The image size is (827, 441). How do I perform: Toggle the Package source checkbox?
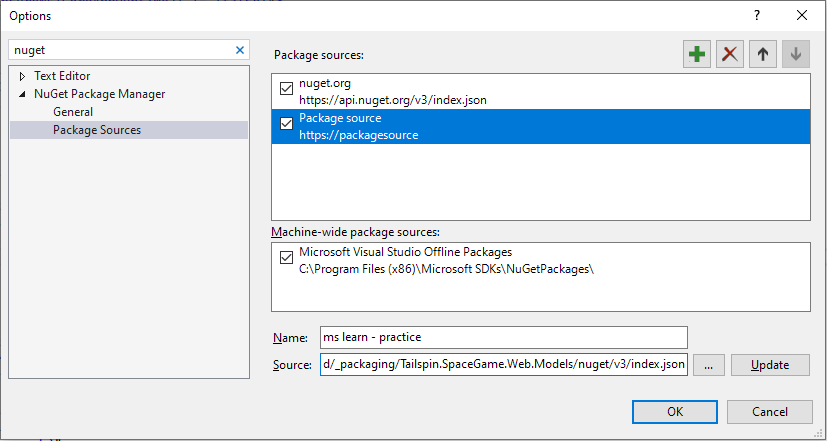(287, 124)
